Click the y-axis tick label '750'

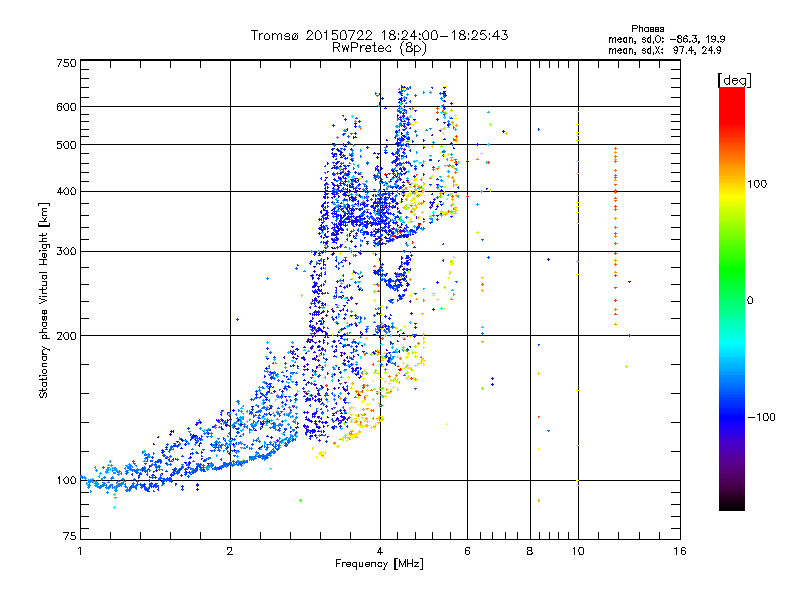tap(66, 63)
